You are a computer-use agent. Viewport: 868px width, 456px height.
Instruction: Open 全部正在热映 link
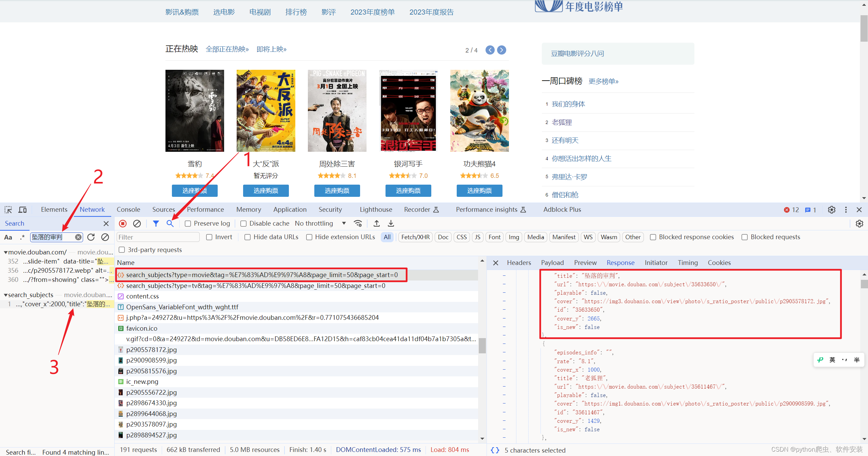coord(227,49)
